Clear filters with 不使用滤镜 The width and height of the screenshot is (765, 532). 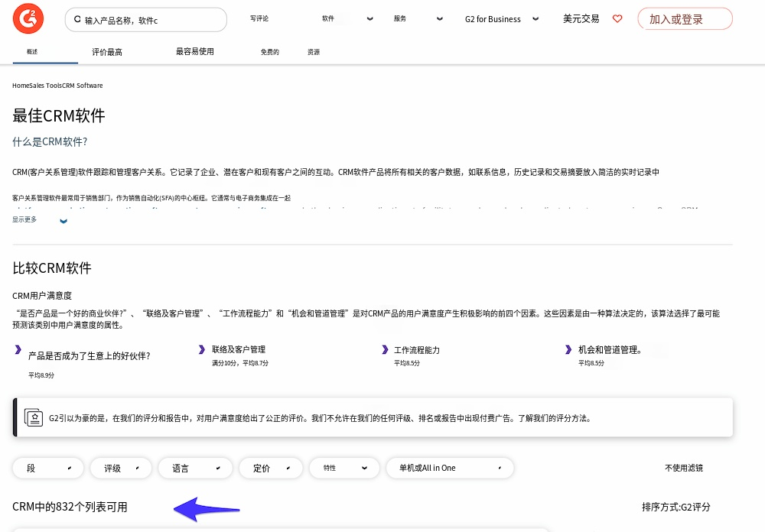click(683, 468)
